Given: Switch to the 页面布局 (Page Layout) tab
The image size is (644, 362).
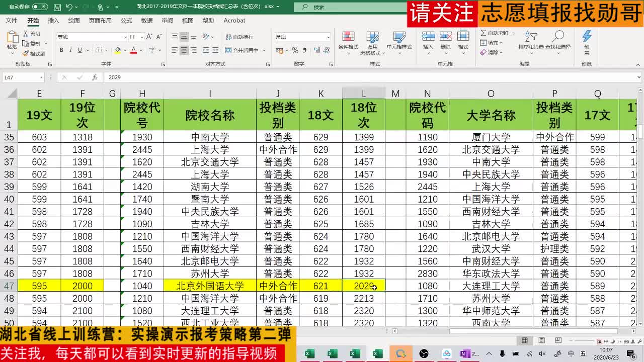Looking at the screenshot, I should pyautogui.click(x=100, y=21).
